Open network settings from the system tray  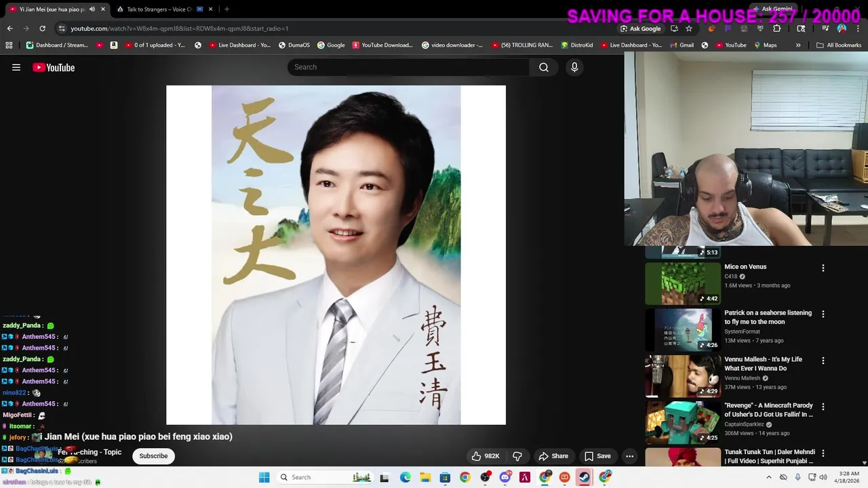tap(812, 477)
